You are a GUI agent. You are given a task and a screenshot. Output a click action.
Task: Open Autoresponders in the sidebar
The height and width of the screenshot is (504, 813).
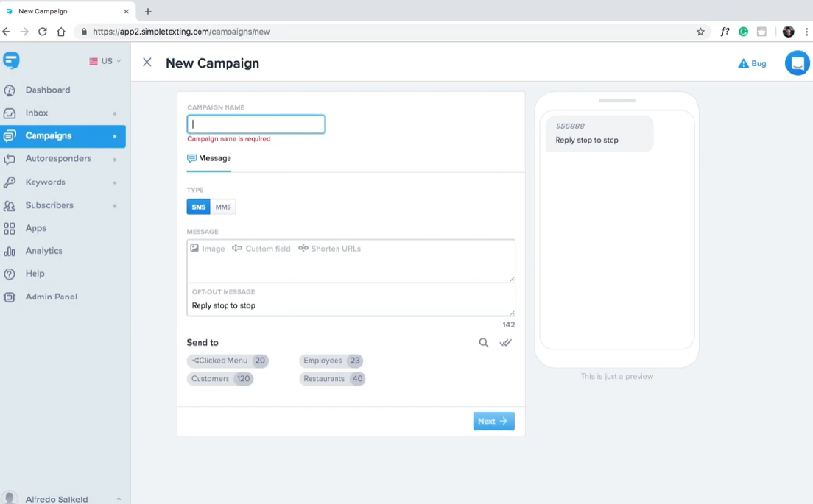tap(58, 159)
